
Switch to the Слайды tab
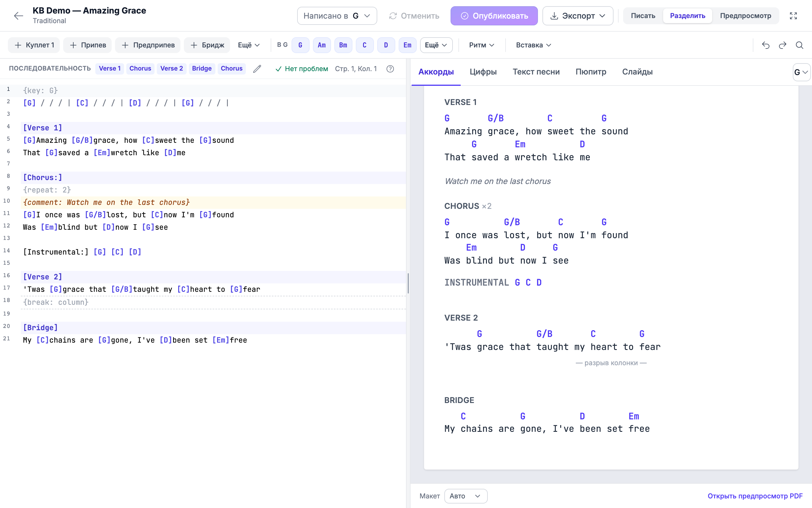point(637,72)
